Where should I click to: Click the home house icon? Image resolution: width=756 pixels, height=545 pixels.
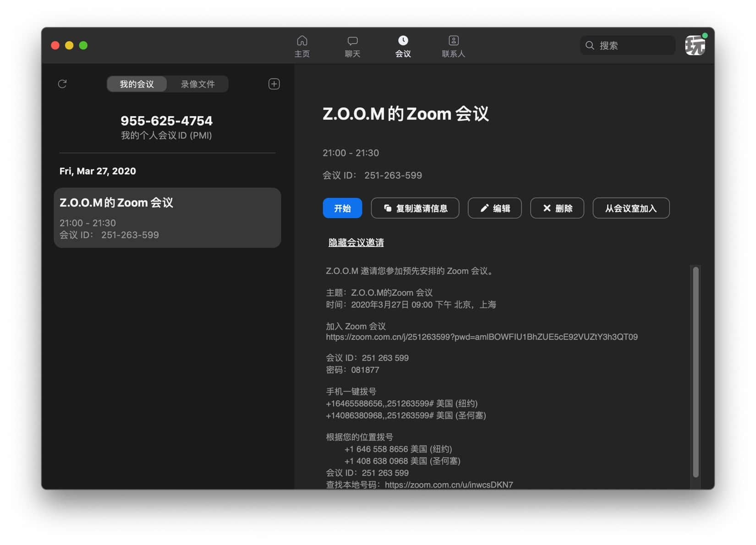pyautogui.click(x=302, y=40)
